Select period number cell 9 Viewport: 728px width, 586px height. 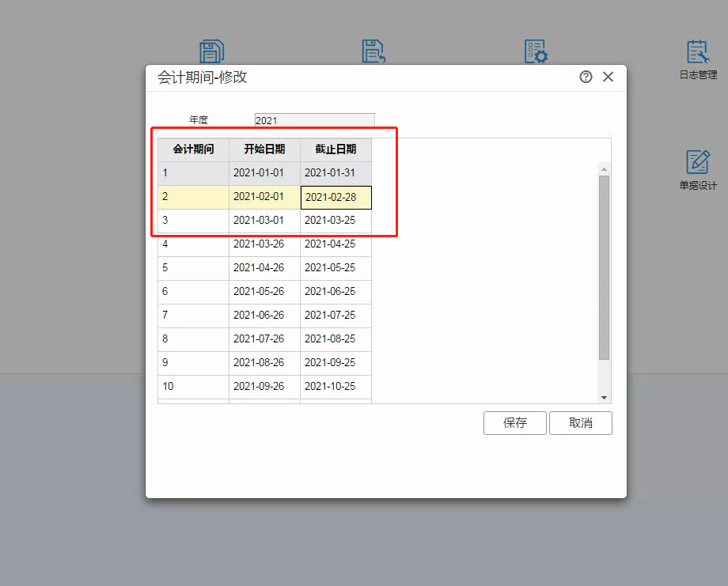[x=194, y=363]
